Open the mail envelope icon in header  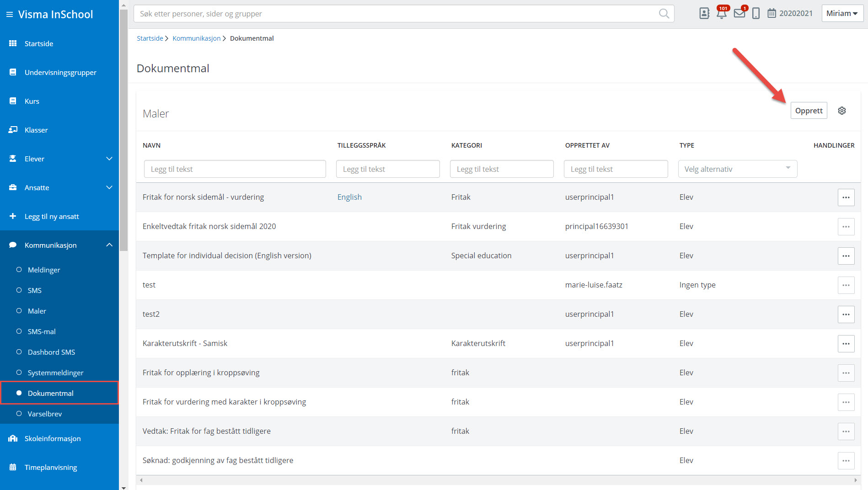coord(739,13)
